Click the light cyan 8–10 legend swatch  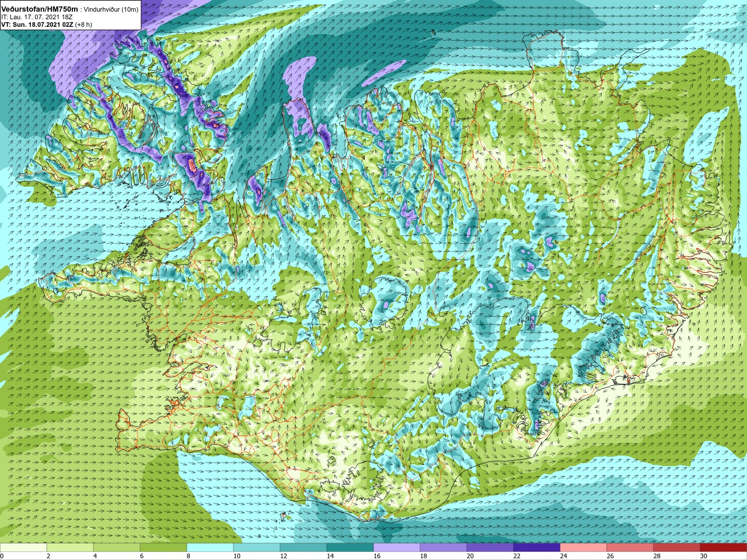tap(210, 548)
